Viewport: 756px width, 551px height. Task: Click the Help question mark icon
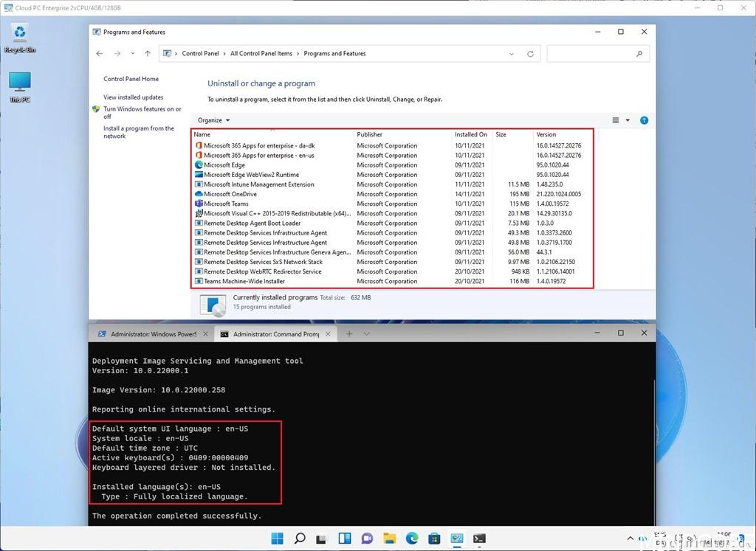(x=644, y=120)
